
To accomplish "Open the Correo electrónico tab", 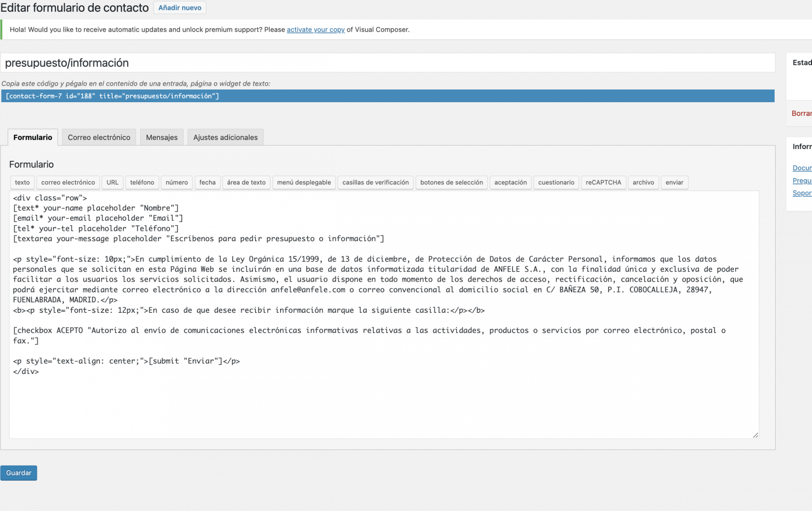I will [99, 137].
